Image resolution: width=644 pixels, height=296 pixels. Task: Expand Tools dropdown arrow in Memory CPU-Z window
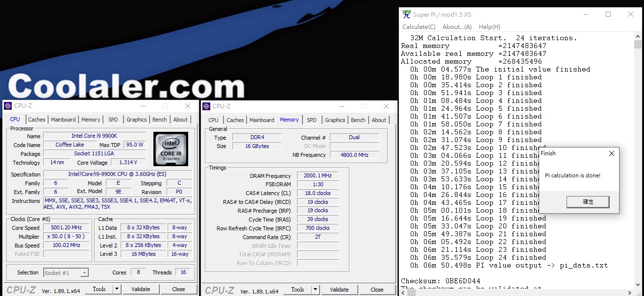(x=316, y=290)
